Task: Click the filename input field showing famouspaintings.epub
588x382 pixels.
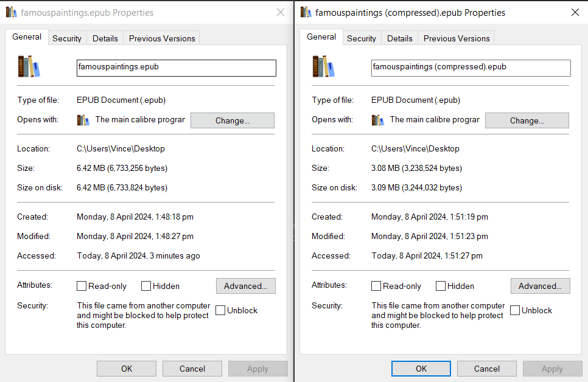Action: click(176, 68)
